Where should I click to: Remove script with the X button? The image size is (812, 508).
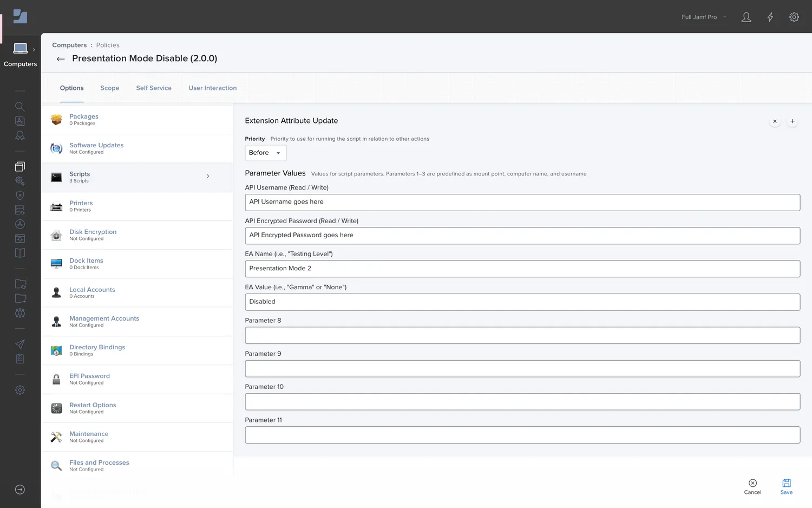coord(775,121)
